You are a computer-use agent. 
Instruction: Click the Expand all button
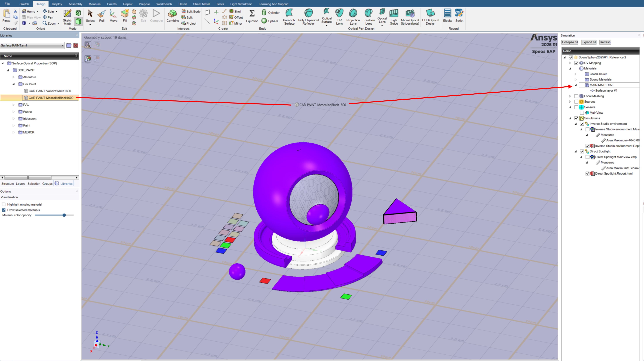pyautogui.click(x=589, y=42)
